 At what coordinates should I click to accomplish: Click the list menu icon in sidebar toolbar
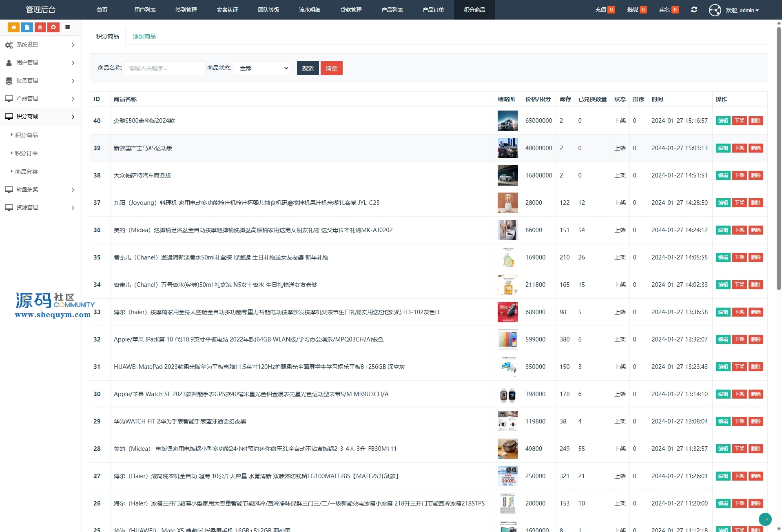[x=67, y=27]
